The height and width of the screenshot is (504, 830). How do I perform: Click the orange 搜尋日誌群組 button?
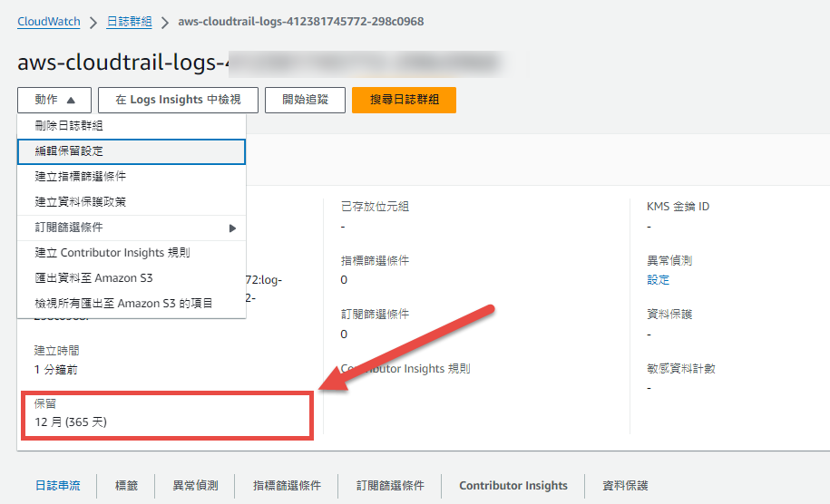[x=404, y=100]
